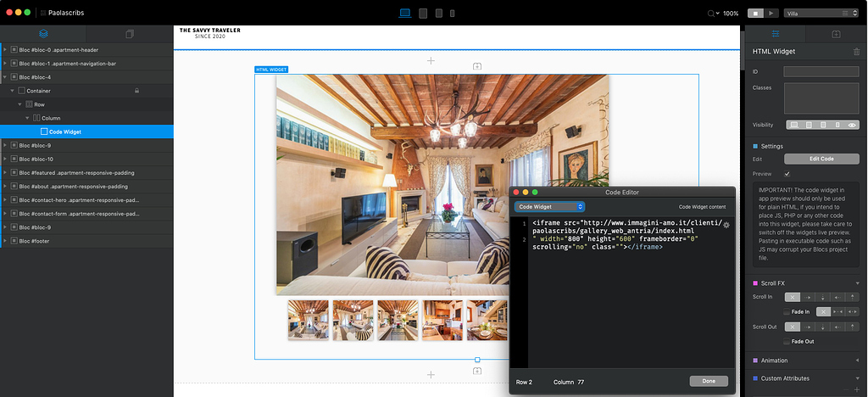Toggle the Preview checkbox
The width and height of the screenshot is (868, 397).
coord(787,174)
